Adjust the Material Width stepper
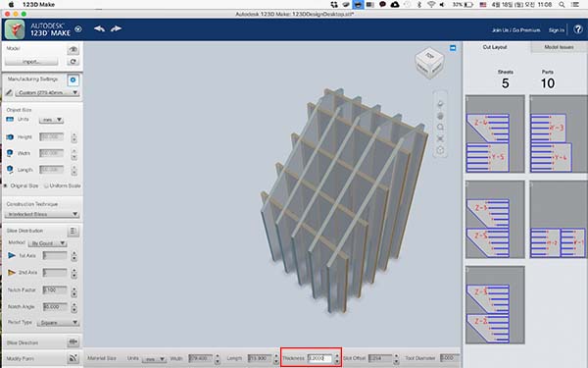 [218, 359]
